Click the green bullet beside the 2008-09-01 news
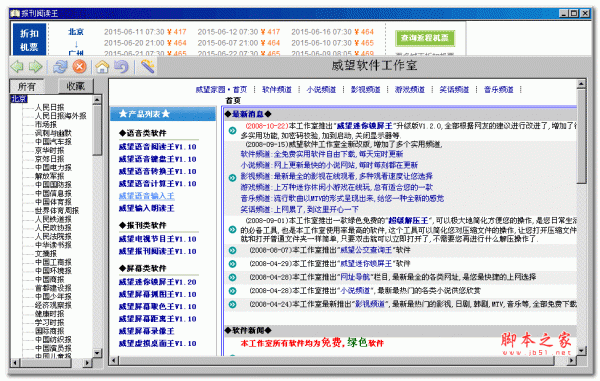The height and width of the screenshot is (381, 600). [x=232, y=230]
